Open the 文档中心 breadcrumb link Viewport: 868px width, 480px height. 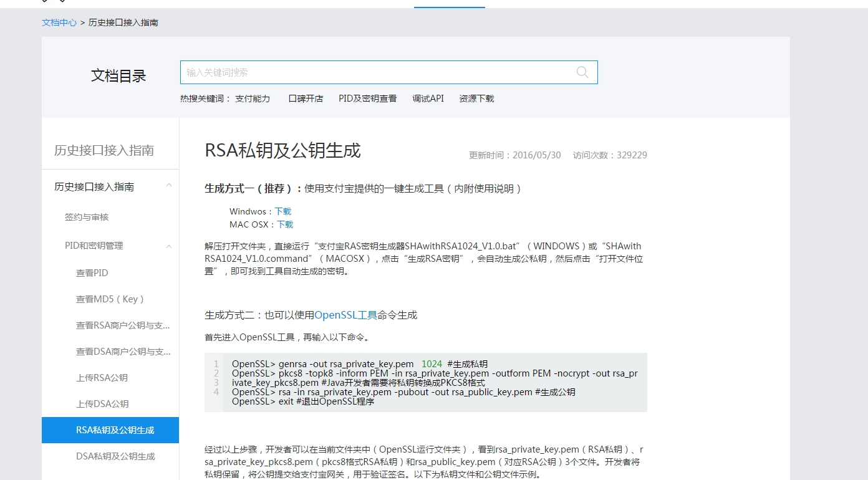tap(59, 22)
